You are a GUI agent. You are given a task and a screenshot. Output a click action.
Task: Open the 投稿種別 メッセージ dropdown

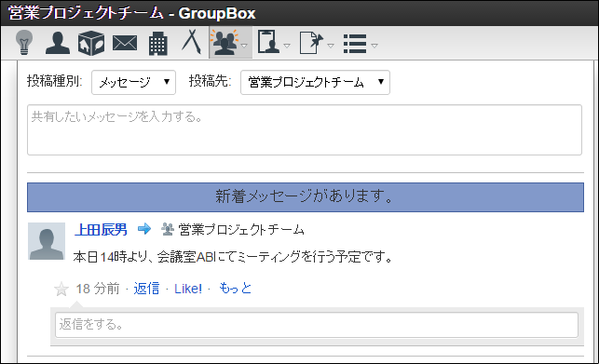(134, 82)
